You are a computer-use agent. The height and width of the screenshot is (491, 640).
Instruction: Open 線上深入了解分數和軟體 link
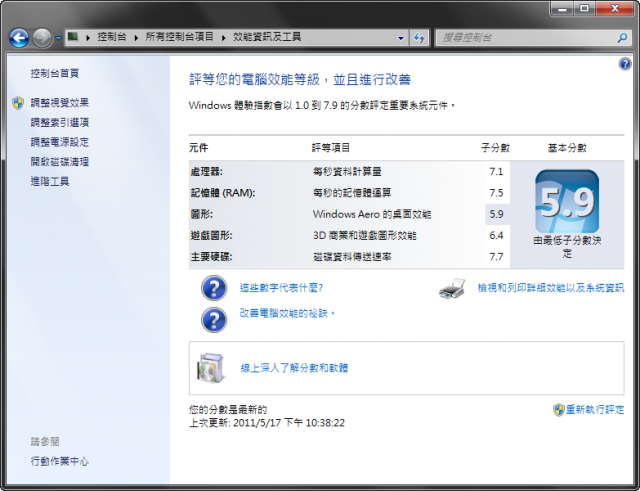pos(294,368)
